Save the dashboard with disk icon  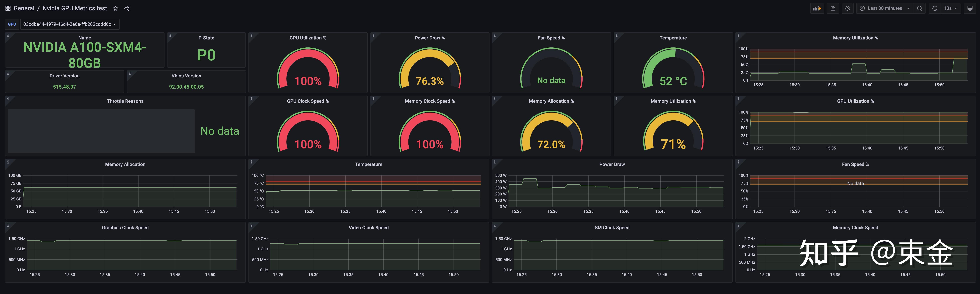pos(833,8)
